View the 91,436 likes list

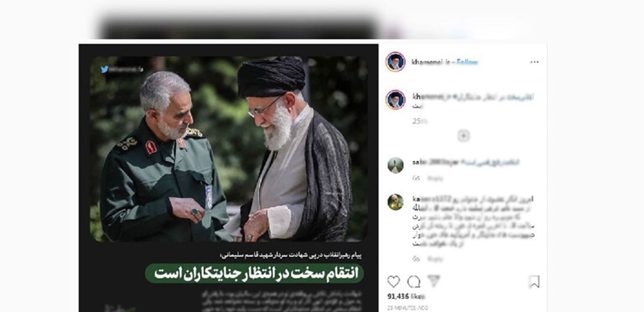[x=406, y=296]
